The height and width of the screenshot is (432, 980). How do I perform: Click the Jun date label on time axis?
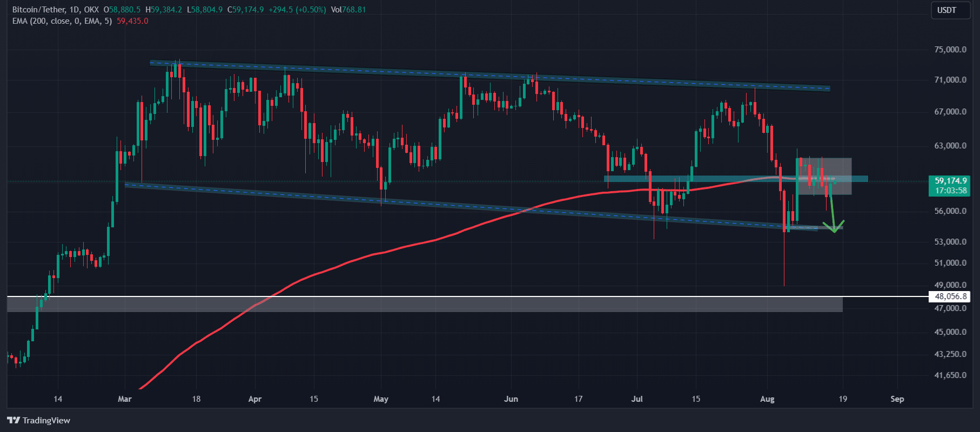click(511, 399)
